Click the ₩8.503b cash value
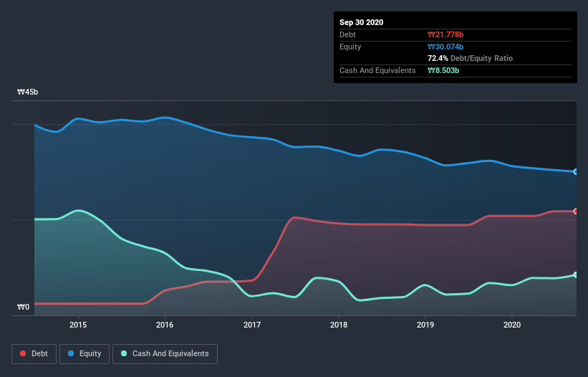 click(443, 70)
